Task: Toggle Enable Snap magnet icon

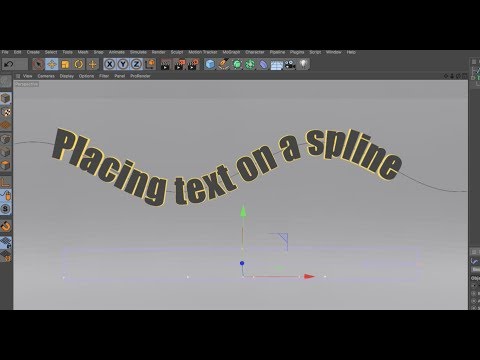Action: click(5, 226)
